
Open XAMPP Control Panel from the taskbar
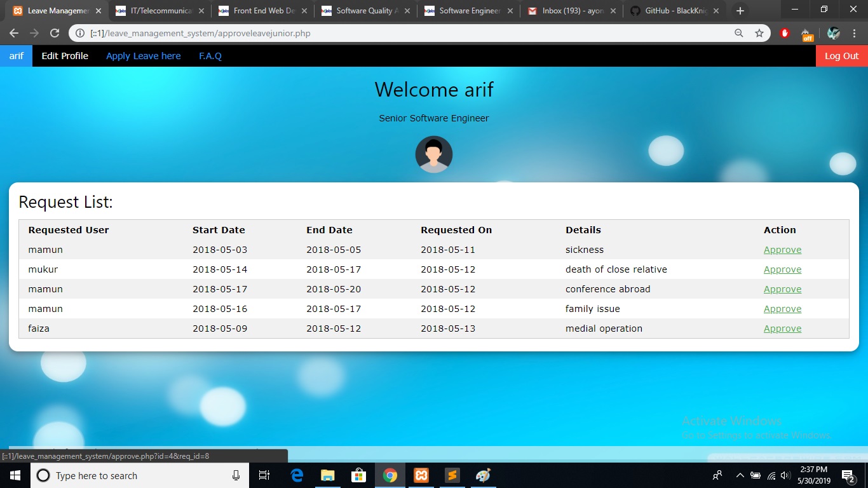click(421, 475)
